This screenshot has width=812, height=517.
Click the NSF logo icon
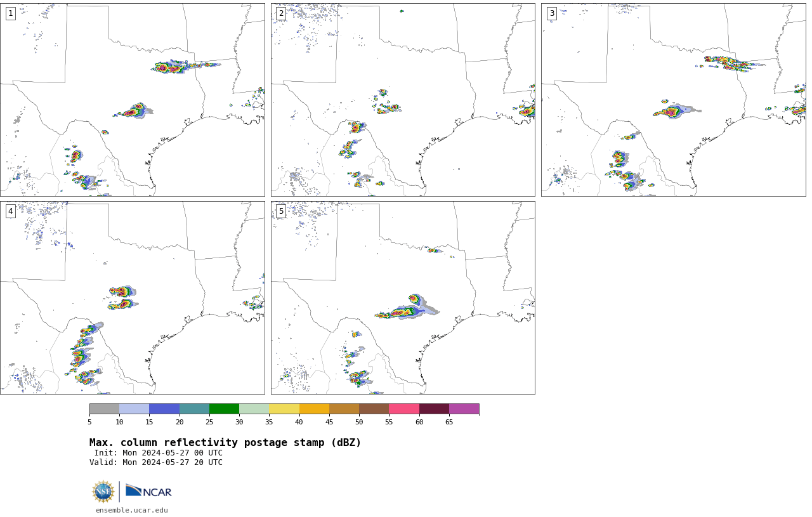[x=103, y=492]
